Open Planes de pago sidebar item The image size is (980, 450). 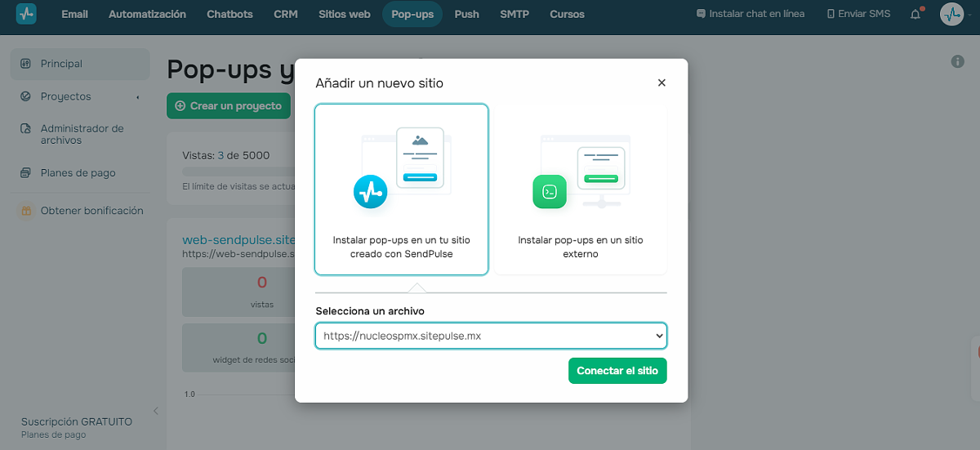80,173
